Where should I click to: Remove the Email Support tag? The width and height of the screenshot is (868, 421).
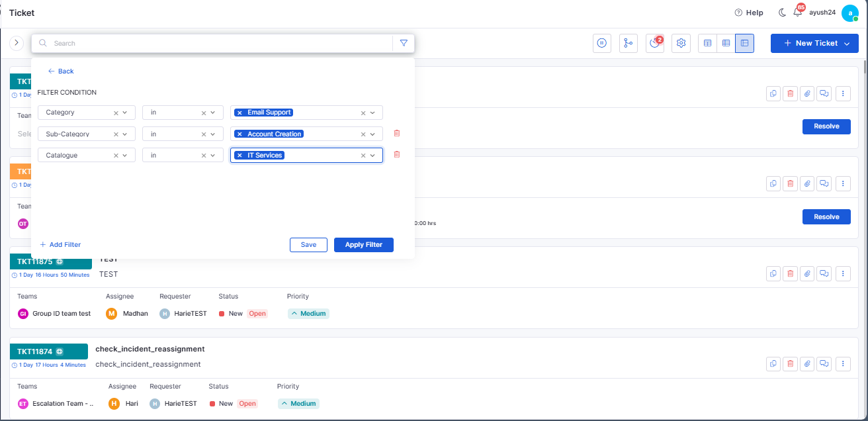click(x=239, y=113)
